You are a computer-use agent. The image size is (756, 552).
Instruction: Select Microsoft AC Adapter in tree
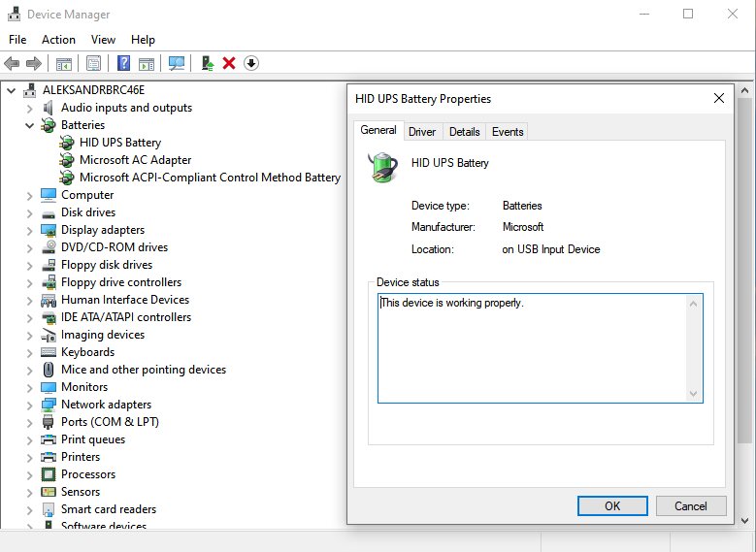tap(135, 160)
